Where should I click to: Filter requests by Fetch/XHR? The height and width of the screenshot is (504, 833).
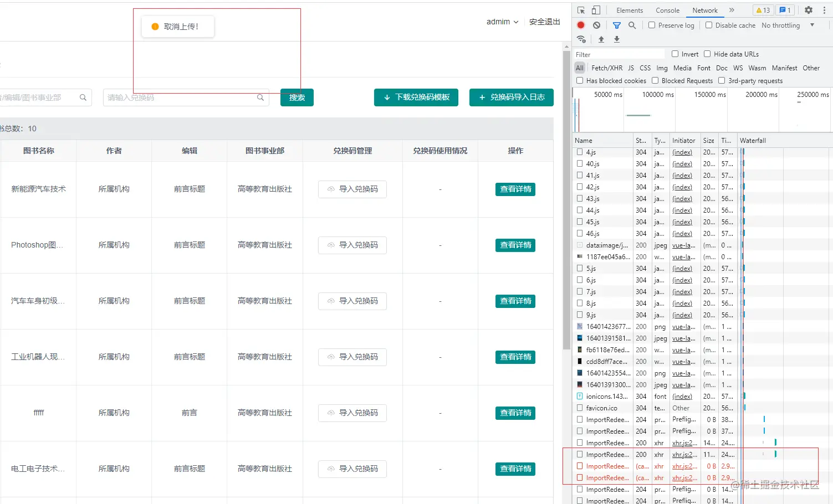(607, 68)
